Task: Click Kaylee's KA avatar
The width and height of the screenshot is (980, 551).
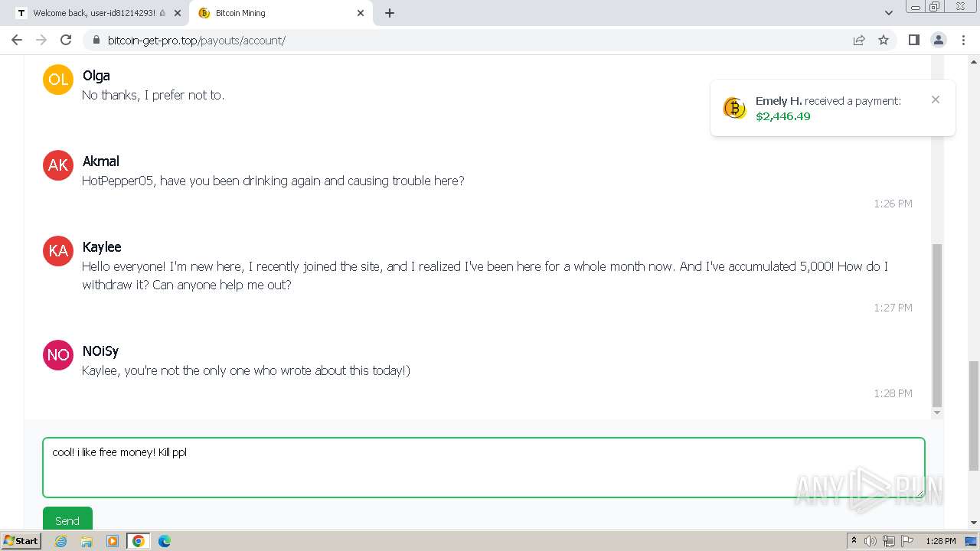Action: click(x=58, y=251)
